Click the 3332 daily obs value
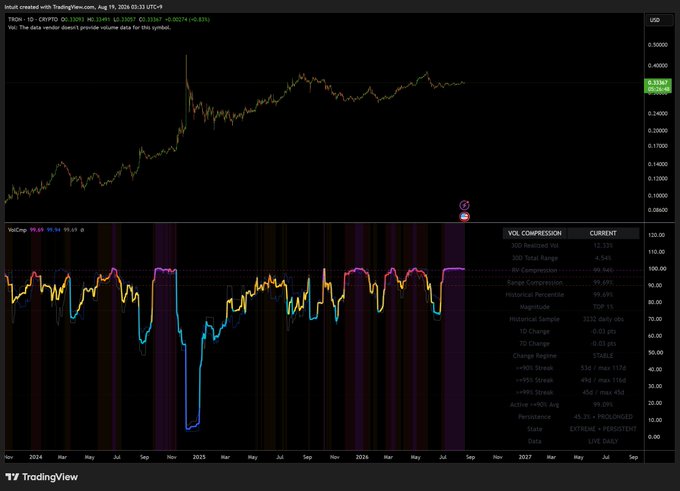The image size is (680, 491). (603, 319)
